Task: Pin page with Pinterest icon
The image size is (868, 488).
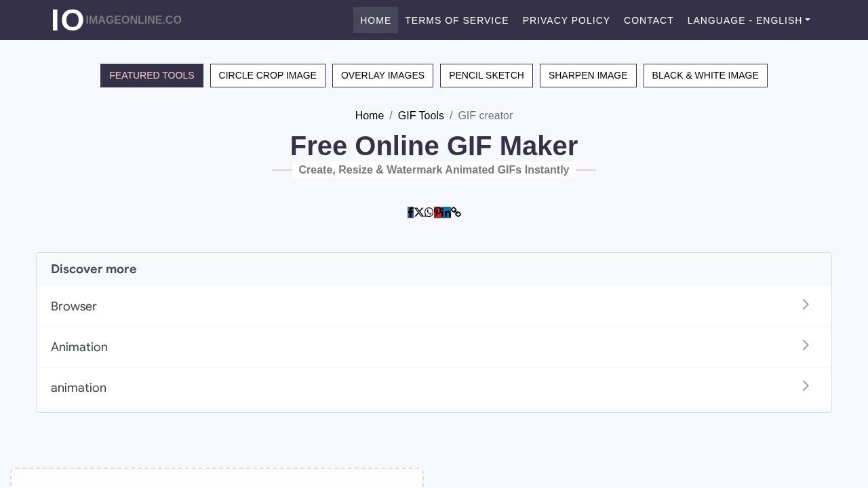Action: coord(438,213)
